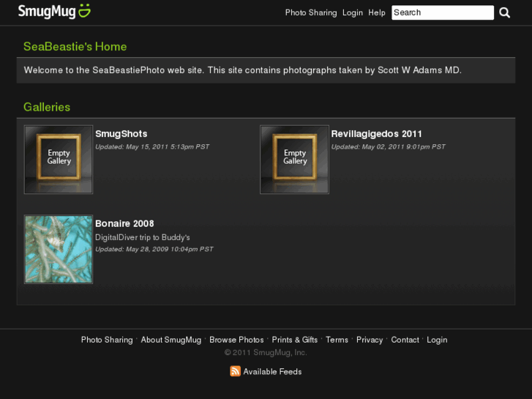Click 'Updated: May 15, 2011 5:13pm PST' text

pyautogui.click(x=152, y=146)
